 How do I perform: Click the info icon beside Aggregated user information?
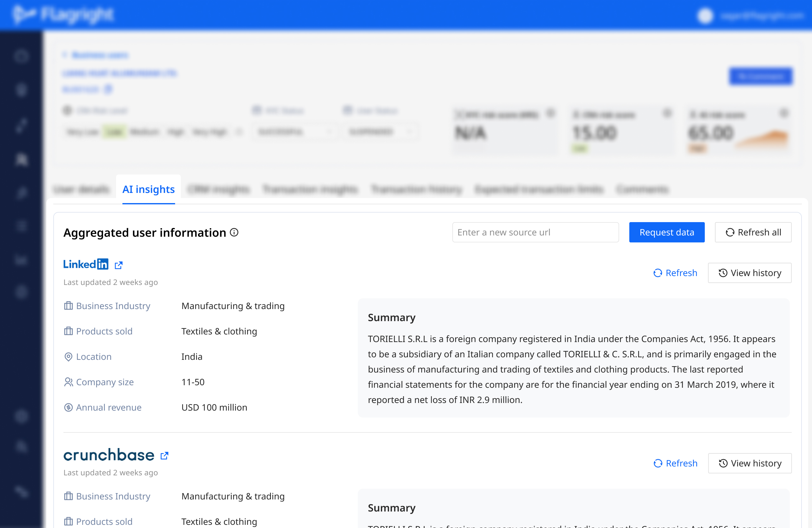click(x=234, y=233)
